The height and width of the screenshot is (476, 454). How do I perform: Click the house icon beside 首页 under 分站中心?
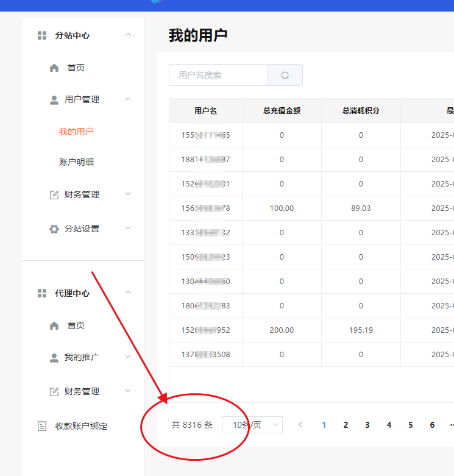coord(54,68)
